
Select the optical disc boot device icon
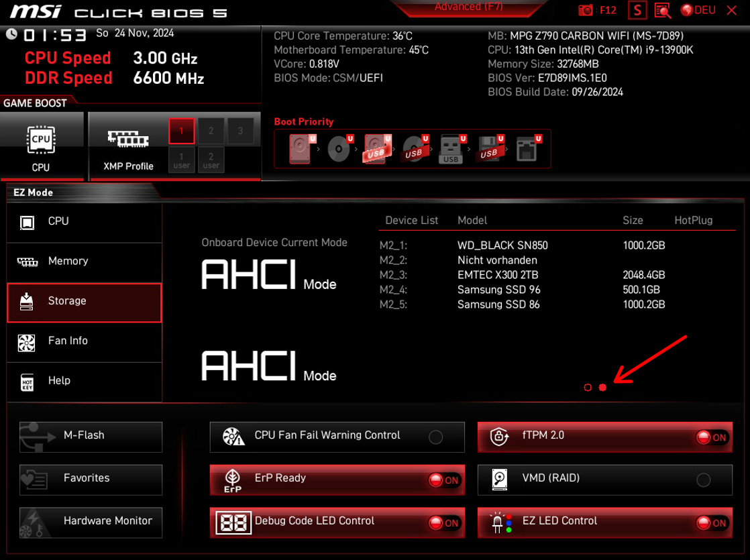tap(340, 149)
